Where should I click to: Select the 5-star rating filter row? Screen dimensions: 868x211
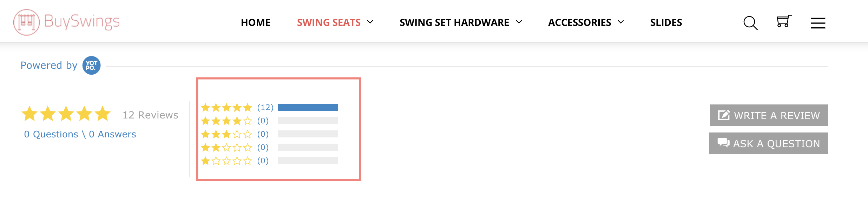tap(226, 107)
